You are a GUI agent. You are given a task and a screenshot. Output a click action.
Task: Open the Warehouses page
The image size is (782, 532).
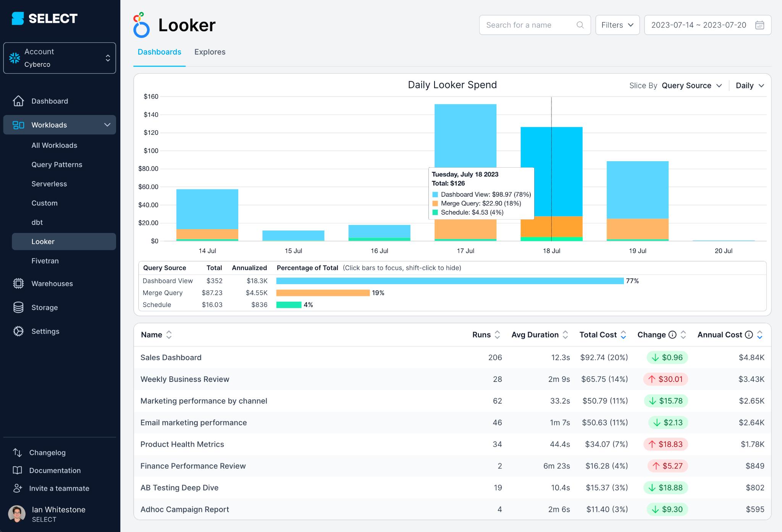coord(52,283)
